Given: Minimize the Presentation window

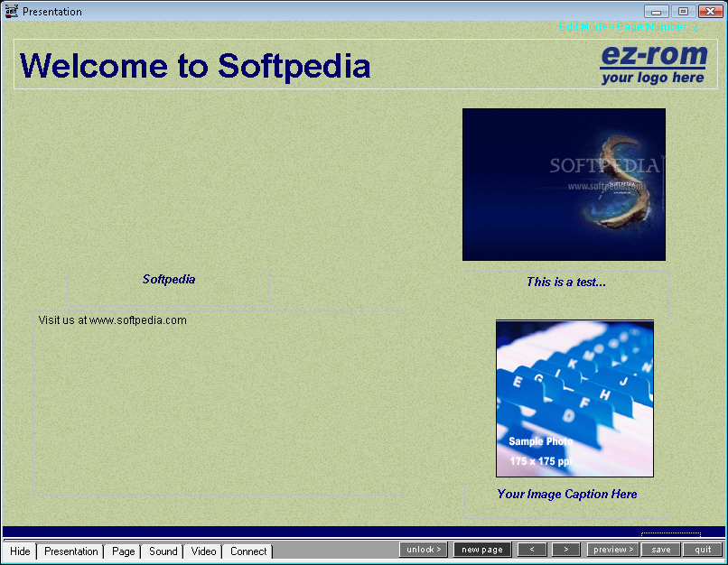Looking at the screenshot, I should point(656,11).
